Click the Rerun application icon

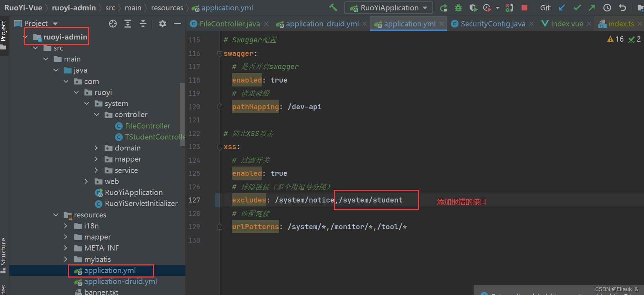[444, 8]
